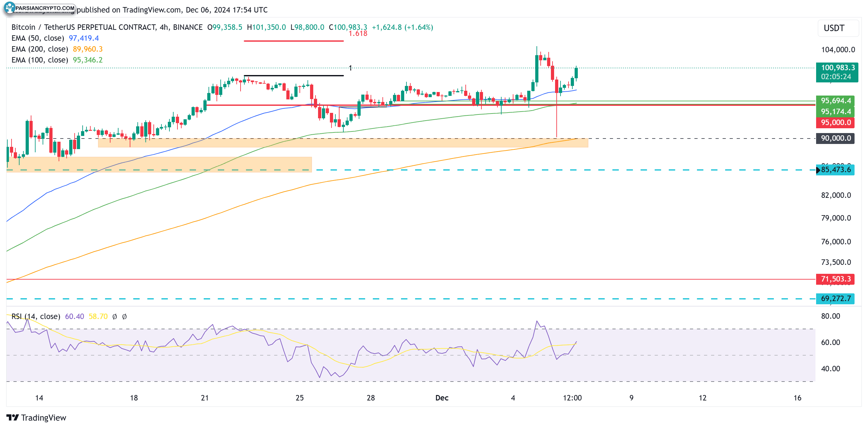Click the +1,624.8 (+1.64%) change value
The width and height of the screenshot is (868, 429).
tap(402, 27)
